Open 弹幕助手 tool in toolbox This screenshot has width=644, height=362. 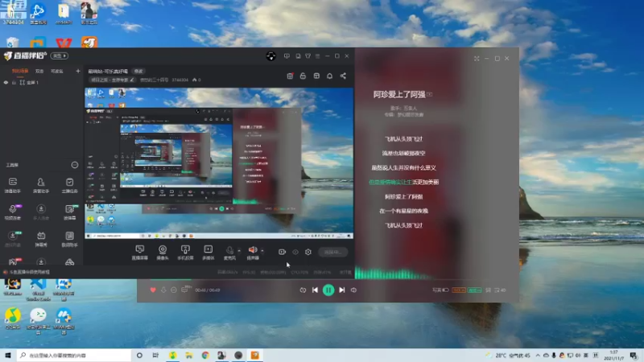(13, 185)
